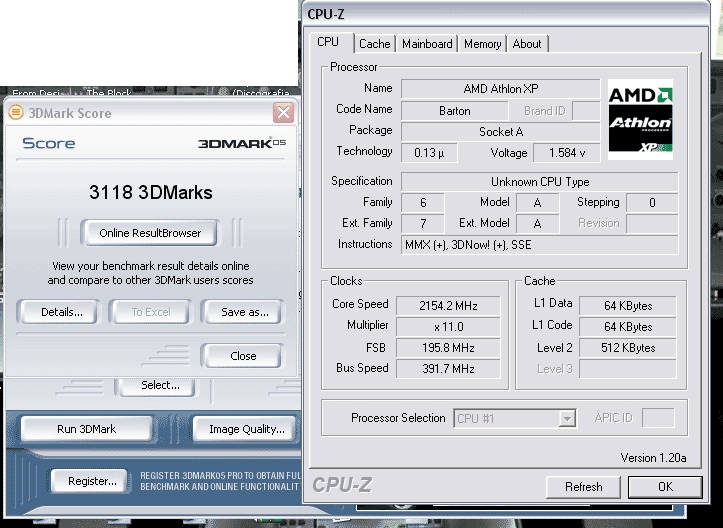The height and width of the screenshot is (528, 723).
Task: Click the Register... button
Action: point(92,481)
